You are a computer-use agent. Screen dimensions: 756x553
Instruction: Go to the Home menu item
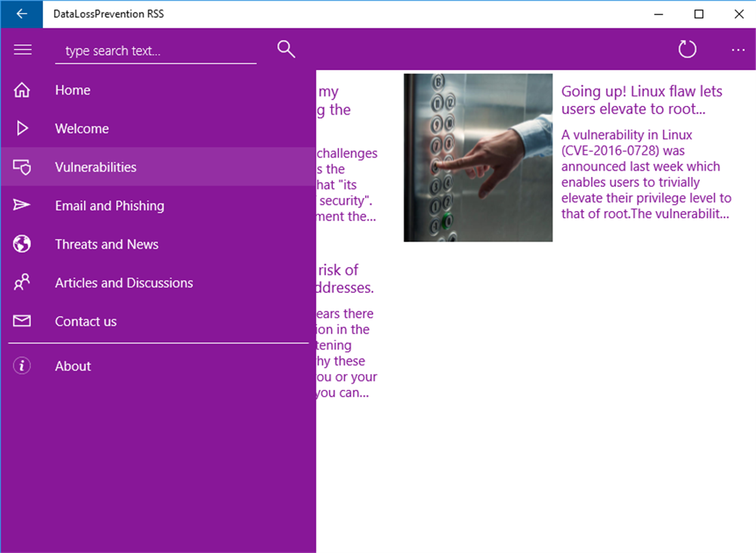click(x=158, y=89)
